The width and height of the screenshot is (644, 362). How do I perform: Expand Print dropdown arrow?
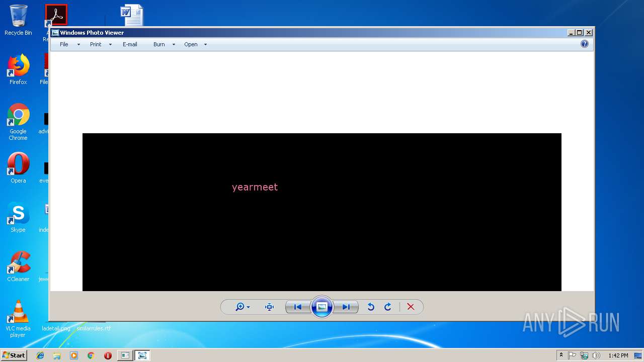click(x=110, y=44)
